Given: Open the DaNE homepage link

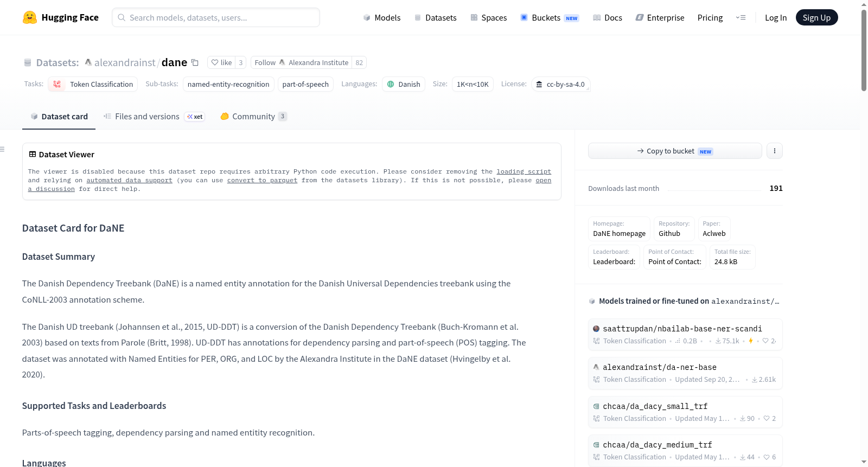Looking at the screenshot, I should pos(619,233).
